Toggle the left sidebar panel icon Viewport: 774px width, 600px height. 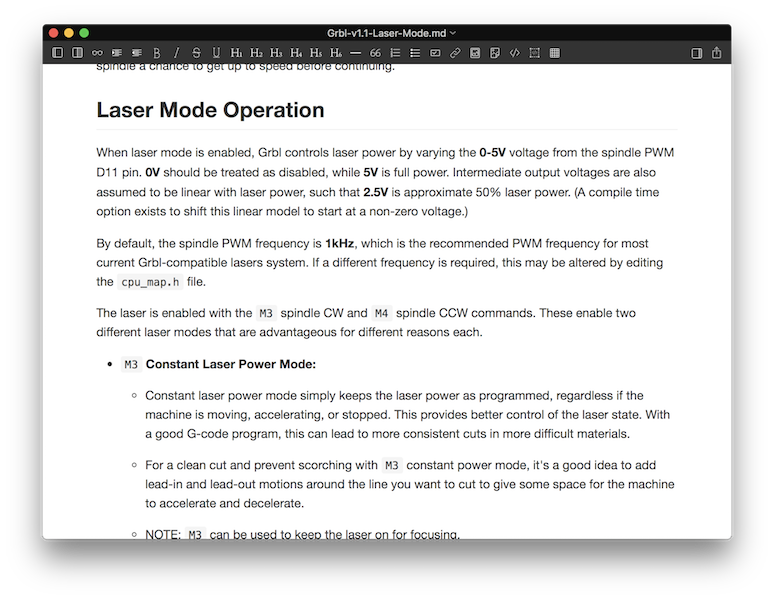click(x=57, y=52)
